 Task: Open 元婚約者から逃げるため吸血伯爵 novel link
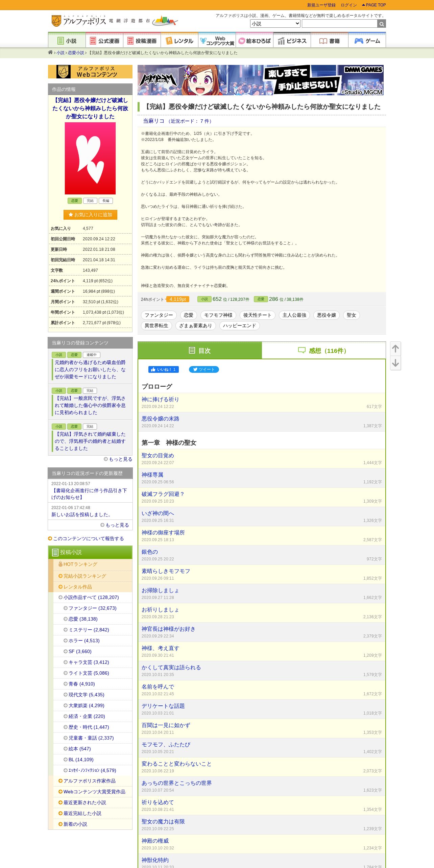(x=90, y=369)
